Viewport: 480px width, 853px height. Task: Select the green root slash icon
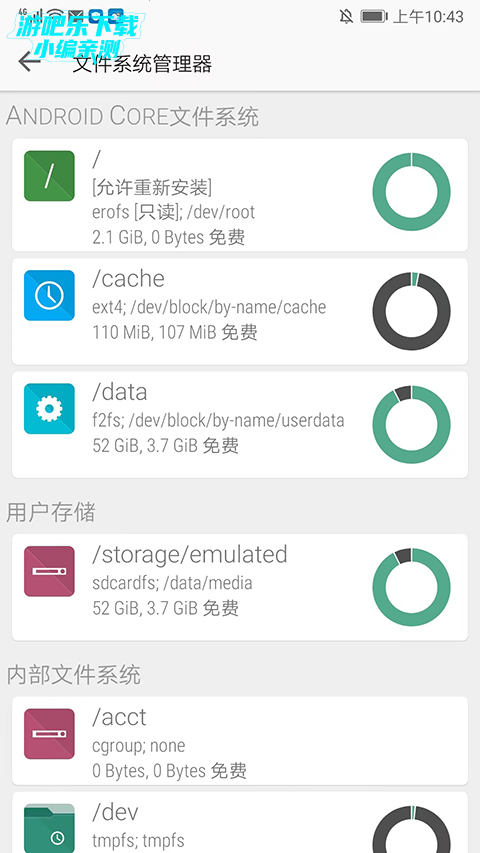(49, 176)
